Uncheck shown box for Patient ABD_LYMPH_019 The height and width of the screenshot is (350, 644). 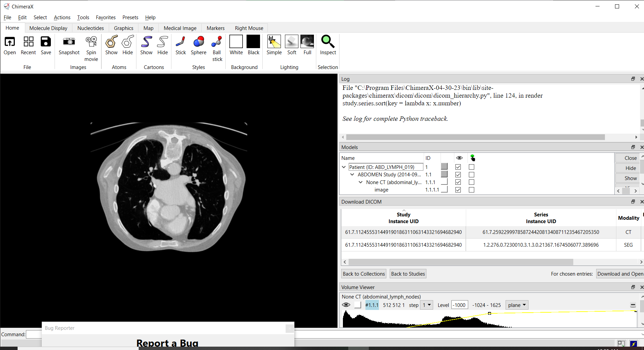(x=458, y=167)
